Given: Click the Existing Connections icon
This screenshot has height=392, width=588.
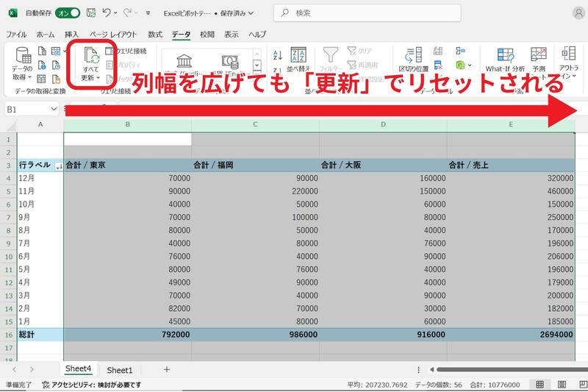Looking at the screenshot, I should (56, 79).
